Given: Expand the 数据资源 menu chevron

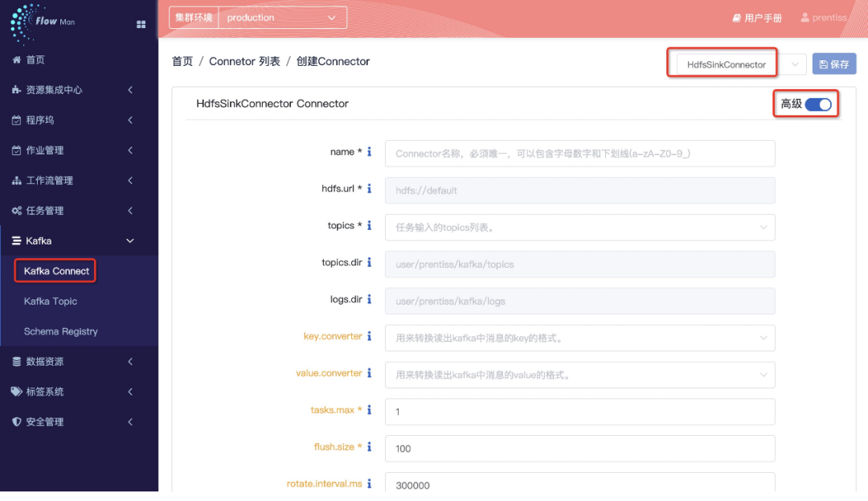Looking at the screenshot, I should point(130,362).
